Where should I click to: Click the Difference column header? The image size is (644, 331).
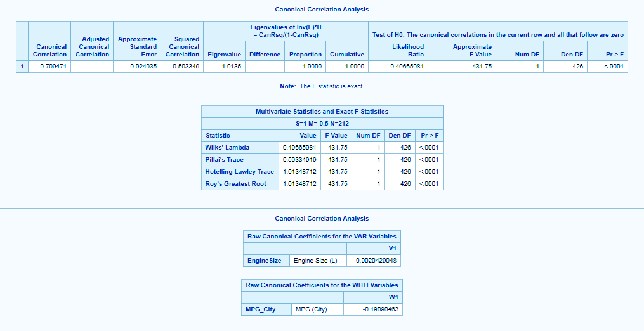coord(265,54)
